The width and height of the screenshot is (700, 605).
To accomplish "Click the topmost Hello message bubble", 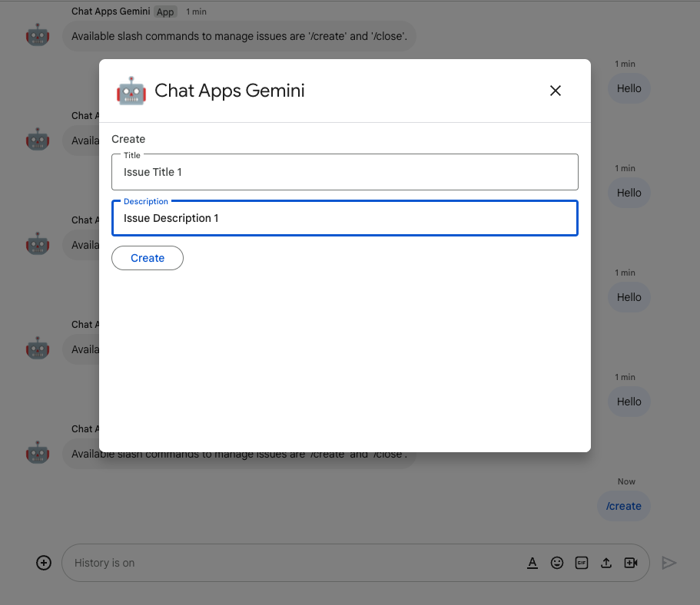I will tap(629, 88).
